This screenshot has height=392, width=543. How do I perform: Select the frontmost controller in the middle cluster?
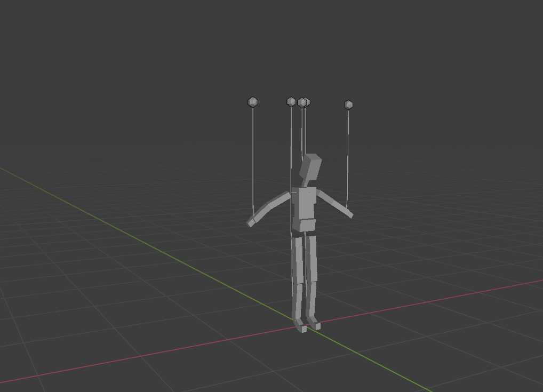tap(302, 102)
